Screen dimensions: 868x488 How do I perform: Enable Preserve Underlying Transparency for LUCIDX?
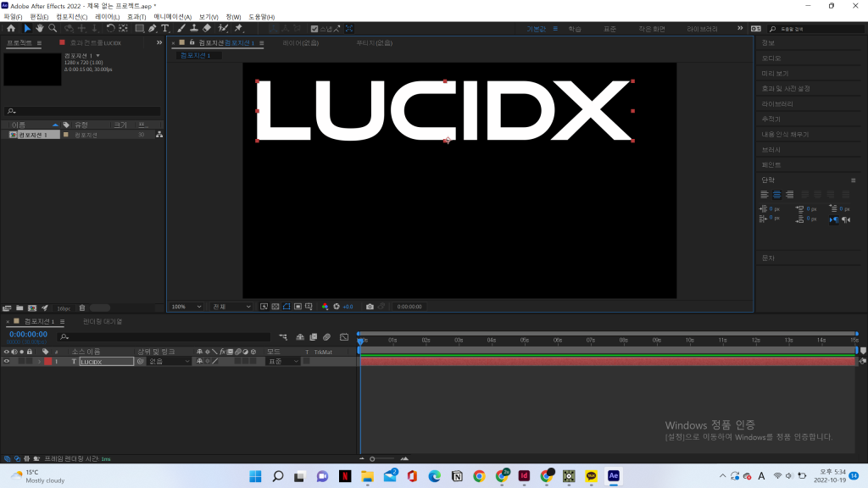coord(306,361)
